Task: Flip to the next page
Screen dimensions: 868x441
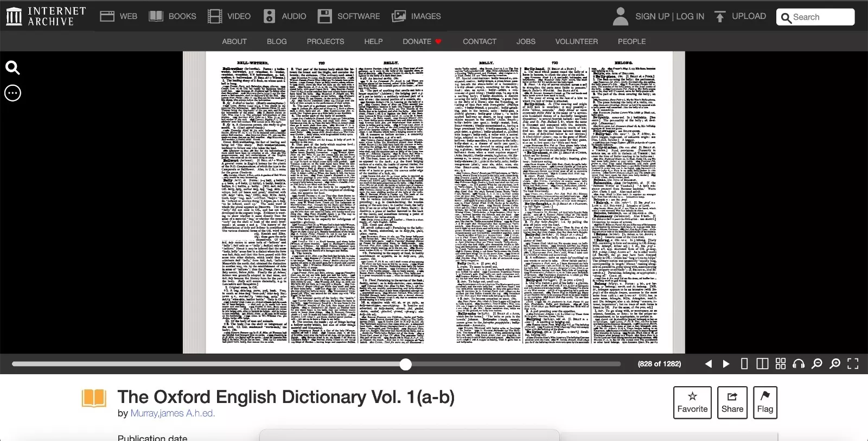Action: tap(726, 364)
